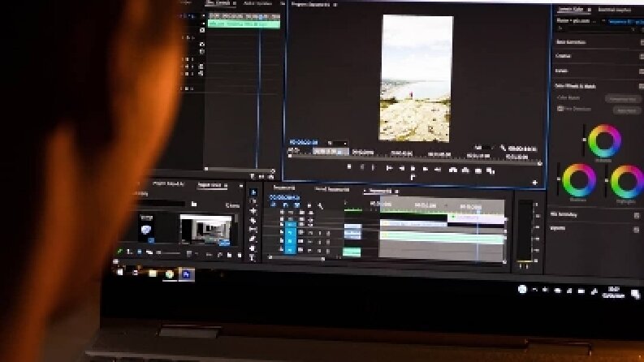Image resolution: width=644 pixels, height=362 pixels.
Task: Enable the Basic Correction checkbox
Action: click(x=642, y=43)
